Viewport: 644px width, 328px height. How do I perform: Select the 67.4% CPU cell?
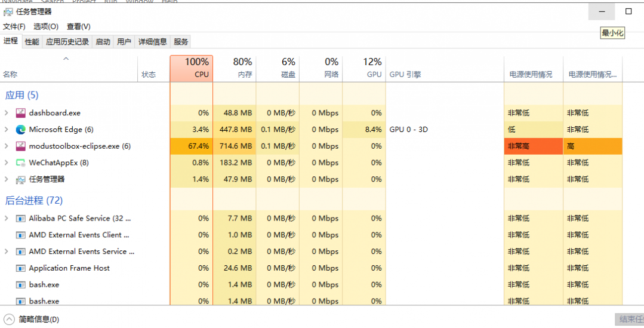[x=192, y=146]
